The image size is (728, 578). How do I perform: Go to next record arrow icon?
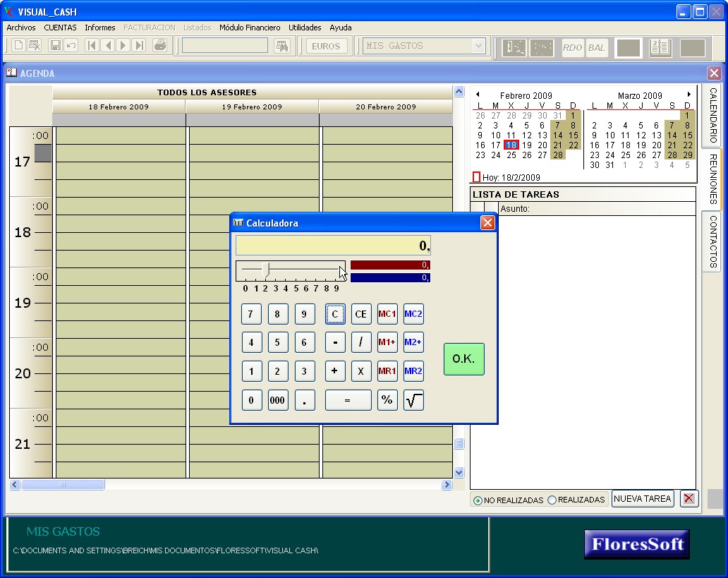[123, 46]
